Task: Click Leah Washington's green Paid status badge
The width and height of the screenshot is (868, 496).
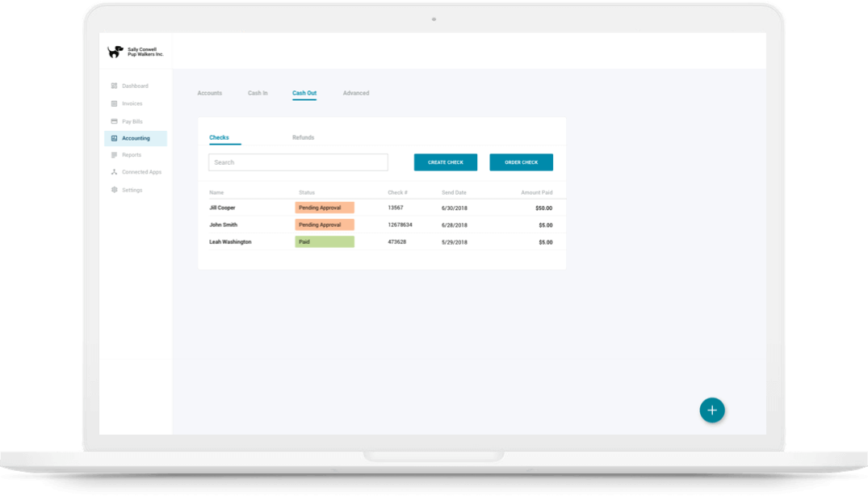Action: 325,242
